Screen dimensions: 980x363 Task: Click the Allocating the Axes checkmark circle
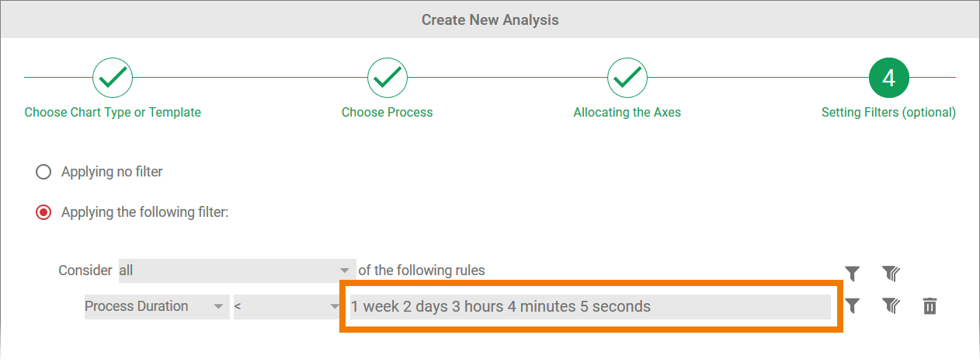pyautogui.click(x=627, y=77)
